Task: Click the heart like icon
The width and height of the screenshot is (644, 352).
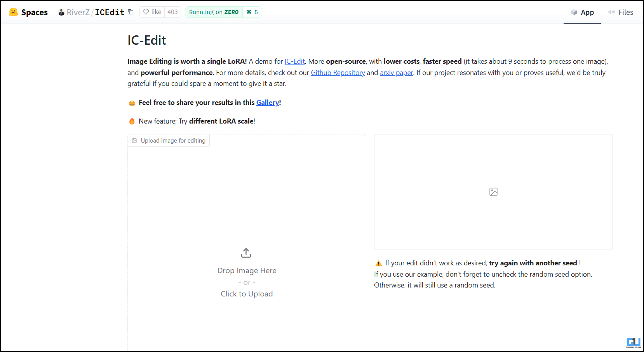Action: pyautogui.click(x=146, y=12)
